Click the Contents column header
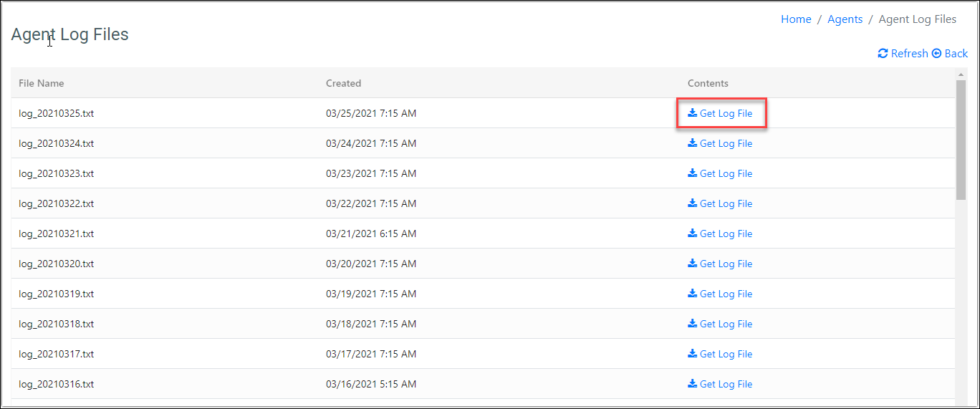Viewport: 980px width, 409px height. 708,83
